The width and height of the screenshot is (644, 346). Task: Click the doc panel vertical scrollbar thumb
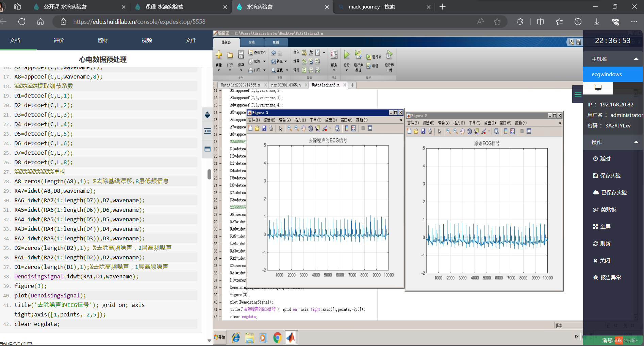209,174
